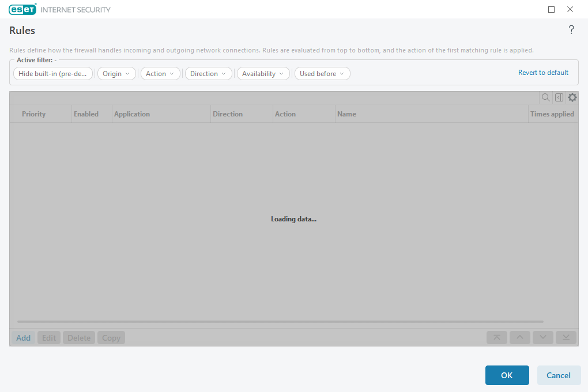Sort by the Priority column header

point(40,114)
